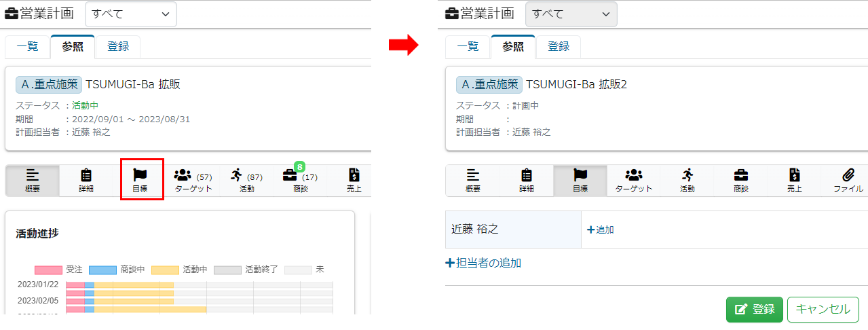The height and width of the screenshot is (330, 868).
Task: Click +担当者の追加 link
Action: [x=484, y=263]
